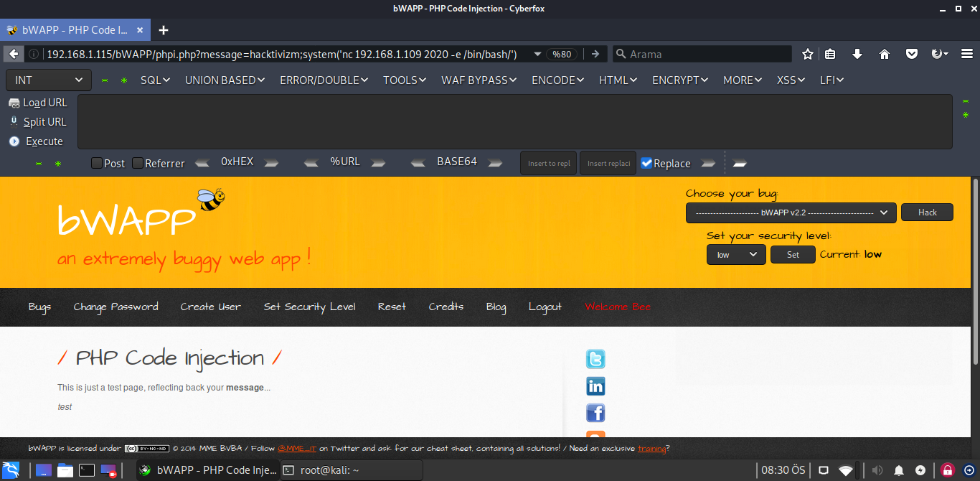
Task: Enable the Post checkbox in HackBar
Action: pos(97,163)
